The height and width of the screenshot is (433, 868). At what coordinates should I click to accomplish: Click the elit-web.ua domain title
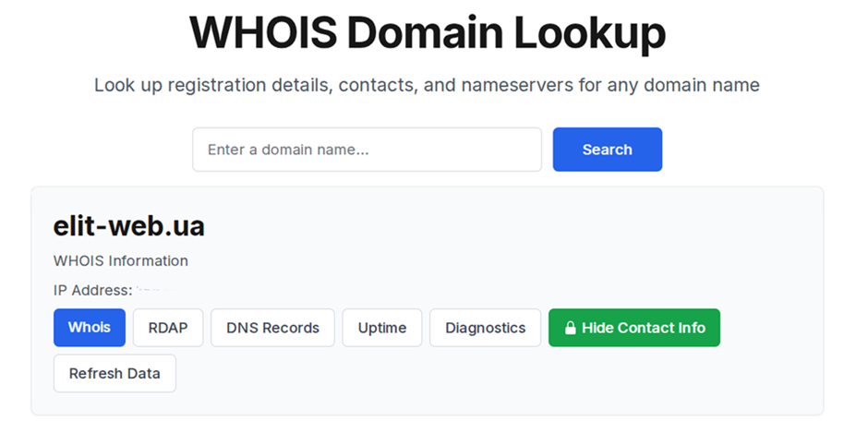(x=129, y=226)
